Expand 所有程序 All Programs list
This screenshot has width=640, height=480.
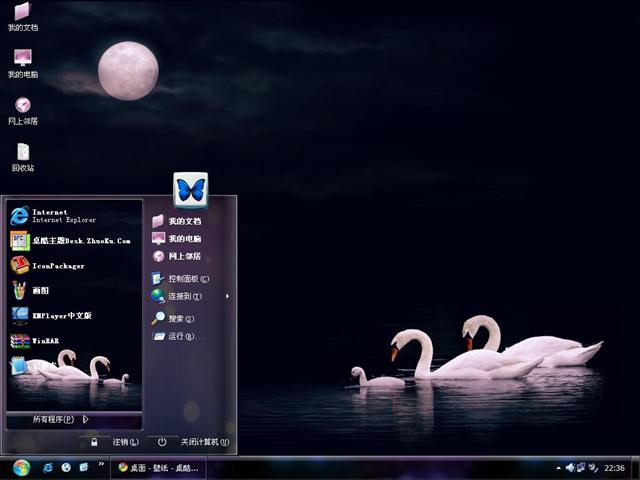click(x=60, y=419)
